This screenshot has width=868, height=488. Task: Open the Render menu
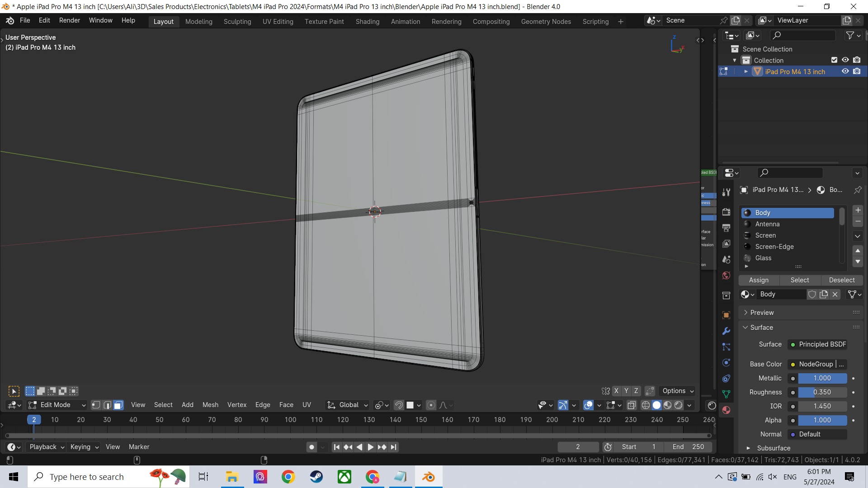tap(70, 20)
